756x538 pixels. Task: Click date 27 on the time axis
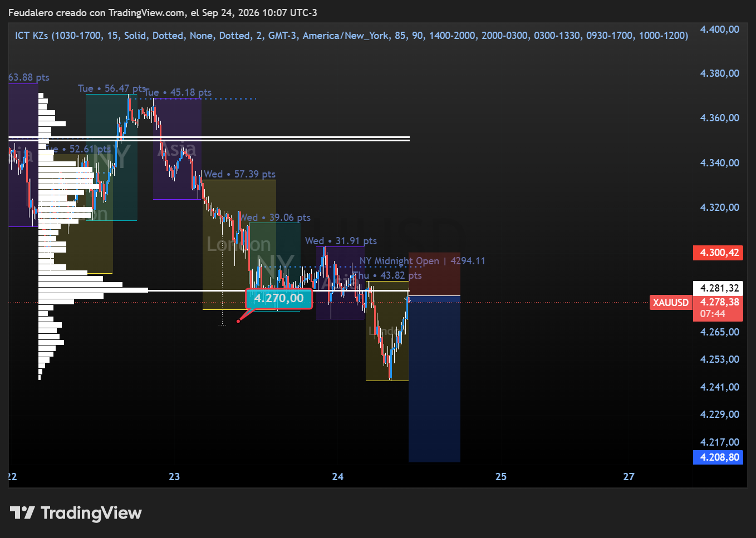tap(629, 477)
